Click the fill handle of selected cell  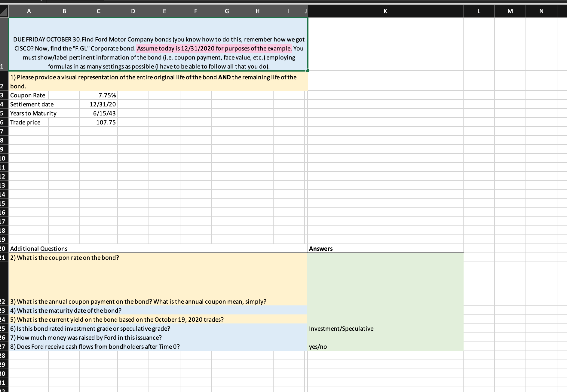308,71
